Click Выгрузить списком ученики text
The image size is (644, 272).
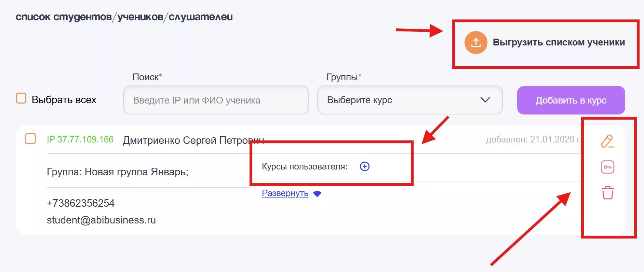point(559,42)
